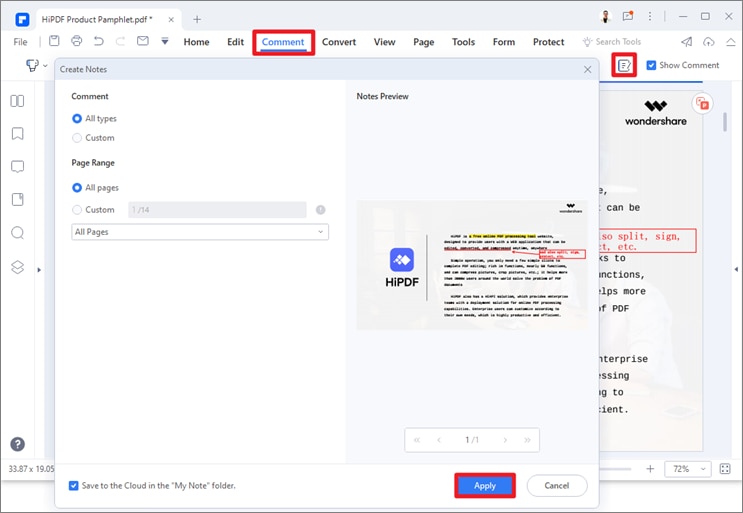
Task: Expand the stamp tool dropdown arrow
Action: (45, 65)
